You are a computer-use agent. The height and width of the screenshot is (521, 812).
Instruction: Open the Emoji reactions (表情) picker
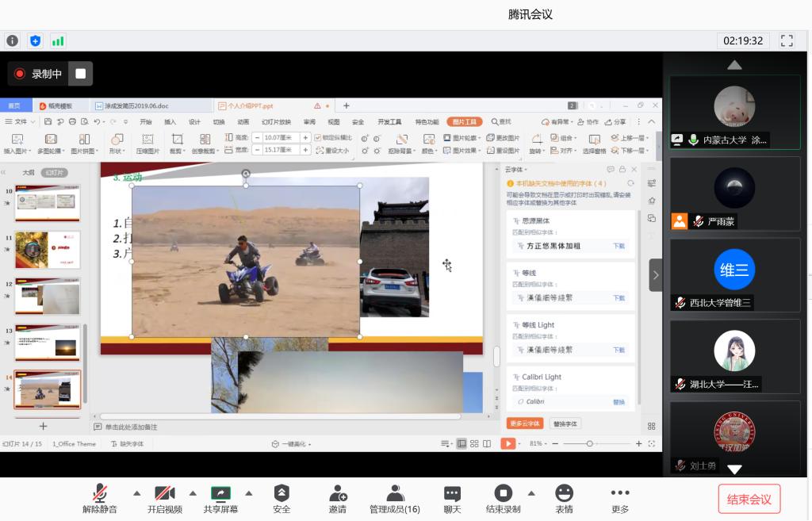click(564, 499)
